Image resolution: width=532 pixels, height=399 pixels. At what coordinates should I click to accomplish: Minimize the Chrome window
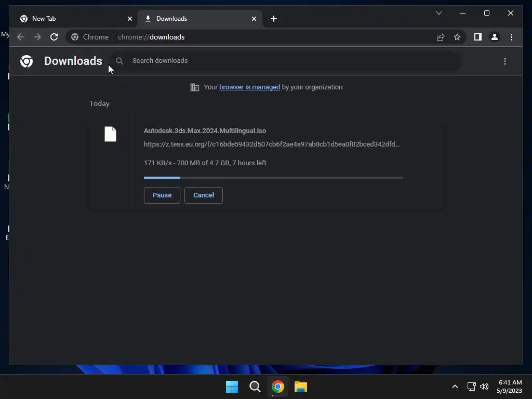[463, 13]
